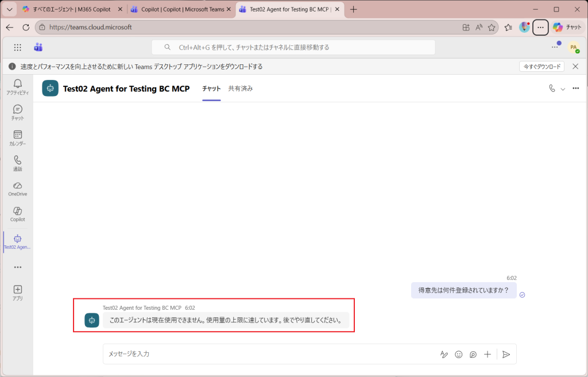588x377 pixels.
Task: Expand the browser tab list chevron
Action: click(10, 9)
